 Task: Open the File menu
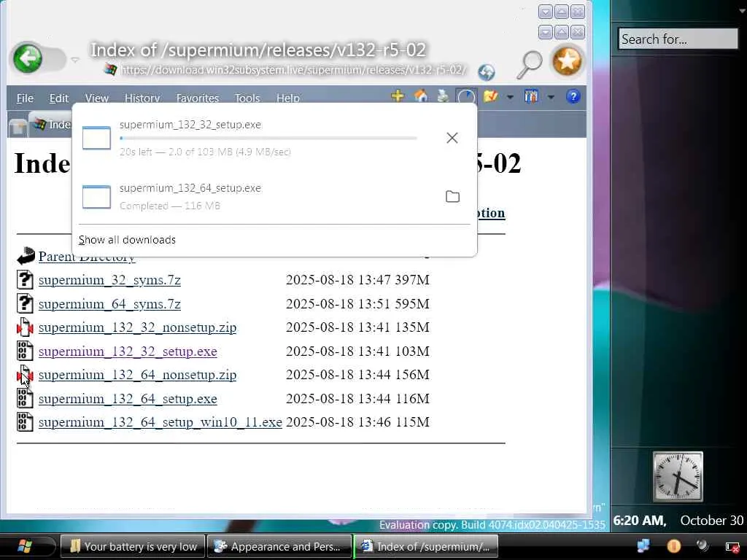(x=25, y=98)
